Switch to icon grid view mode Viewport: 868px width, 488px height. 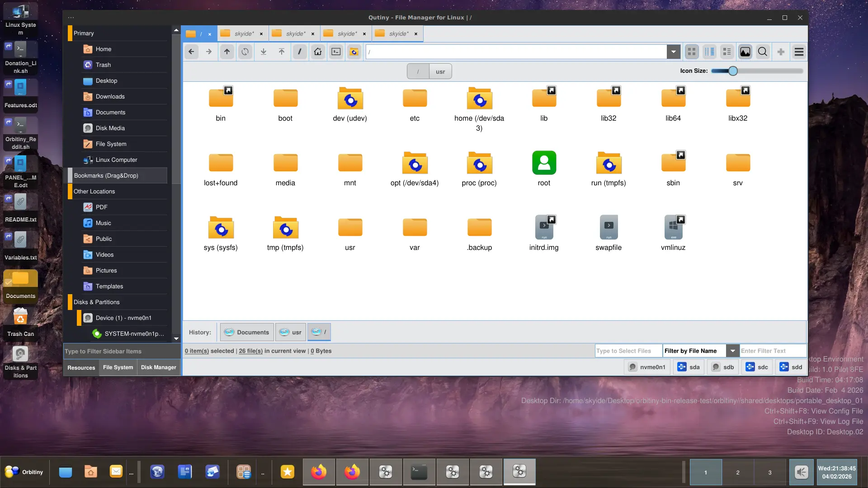click(x=692, y=52)
